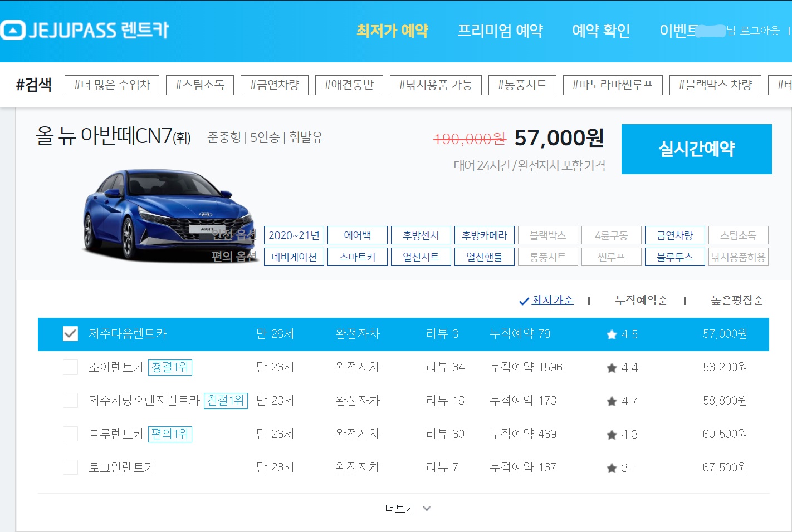The image size is (792, 532).
Task: Toggle the 제주다움렌트카 checkbox
Action: point(70,334)
